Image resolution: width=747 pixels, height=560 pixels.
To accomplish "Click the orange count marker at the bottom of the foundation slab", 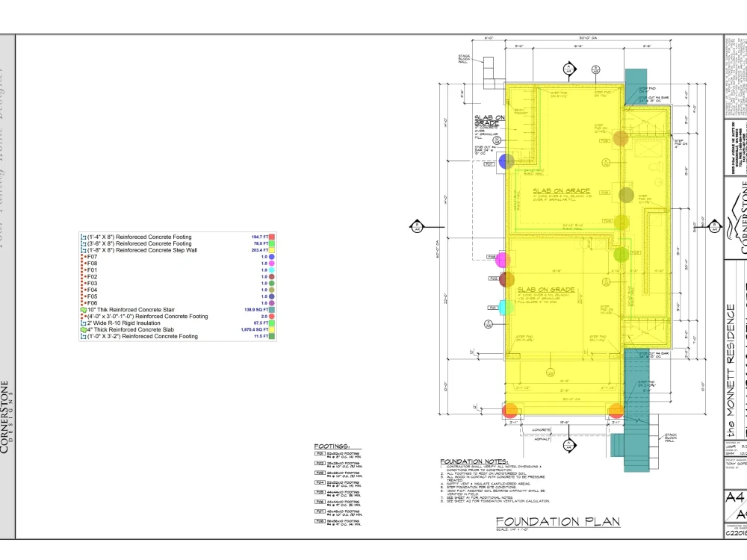I will point(511,410).
